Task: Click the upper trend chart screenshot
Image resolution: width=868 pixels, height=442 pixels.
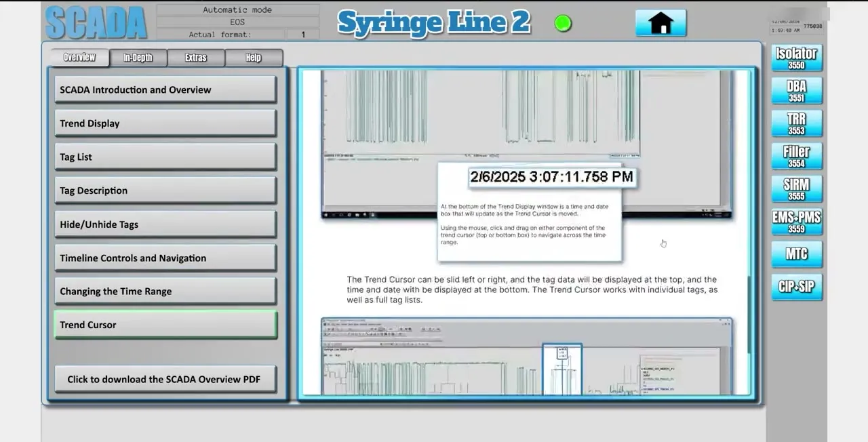Action: 526,144
